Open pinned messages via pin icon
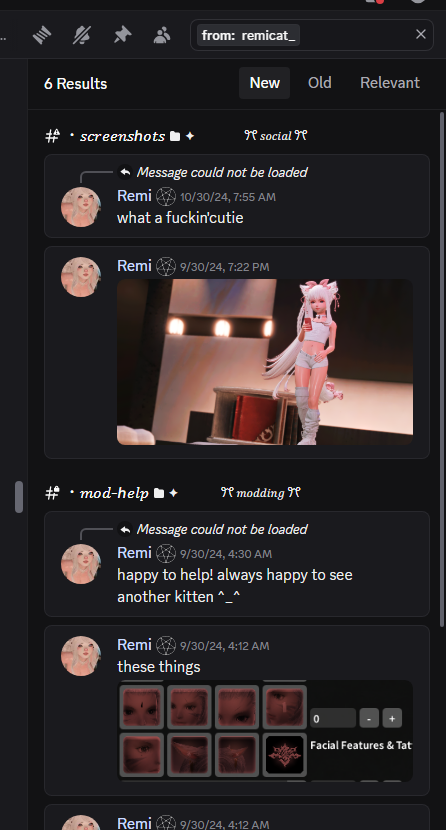The height and width of the screenshot is (830, 446). [x=122, y=35]
